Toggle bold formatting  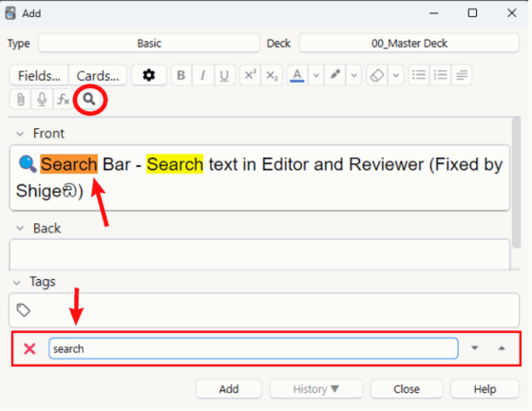coord(181,75)
